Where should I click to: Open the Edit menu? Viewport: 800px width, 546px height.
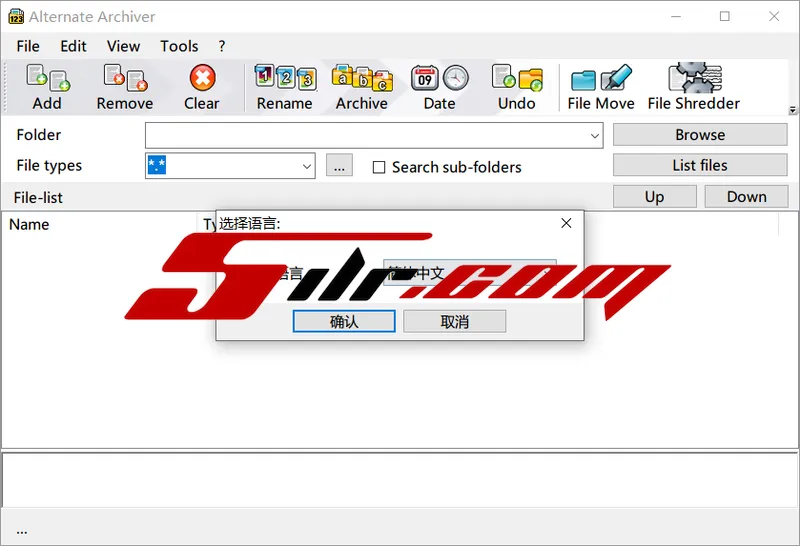pyautogui.click(x=73, y=46)
